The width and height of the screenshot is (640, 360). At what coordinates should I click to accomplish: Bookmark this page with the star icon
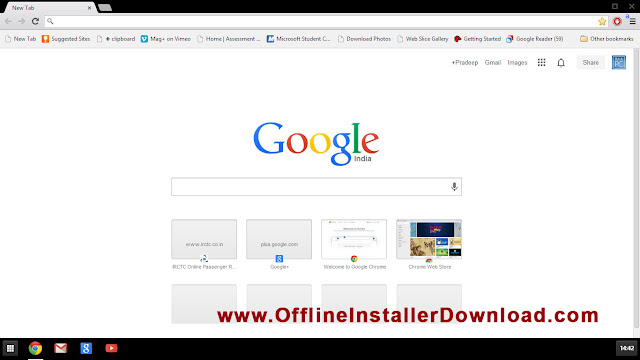coord(602,22)
